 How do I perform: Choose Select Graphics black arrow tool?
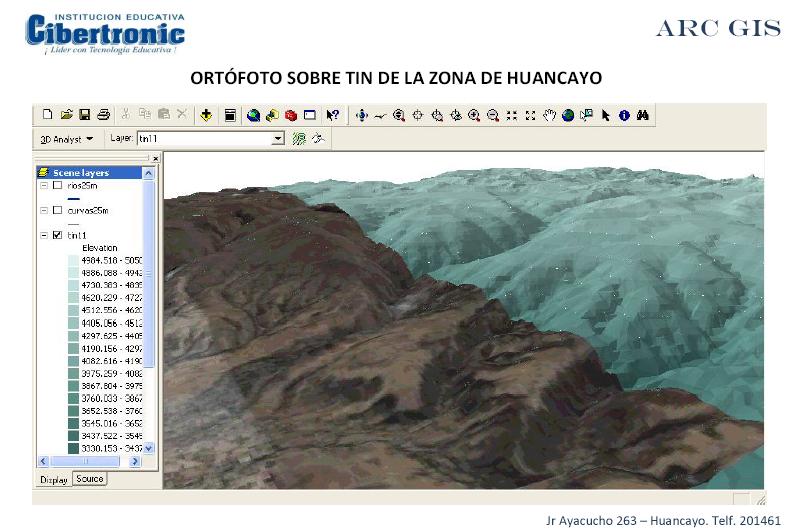point(605,115)
